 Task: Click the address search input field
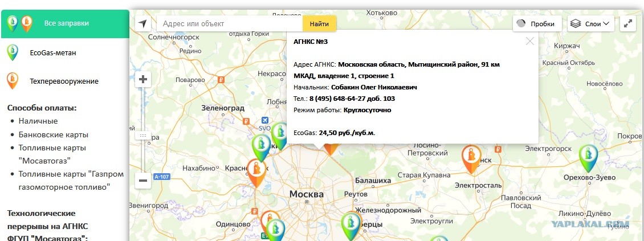(229, 24)
